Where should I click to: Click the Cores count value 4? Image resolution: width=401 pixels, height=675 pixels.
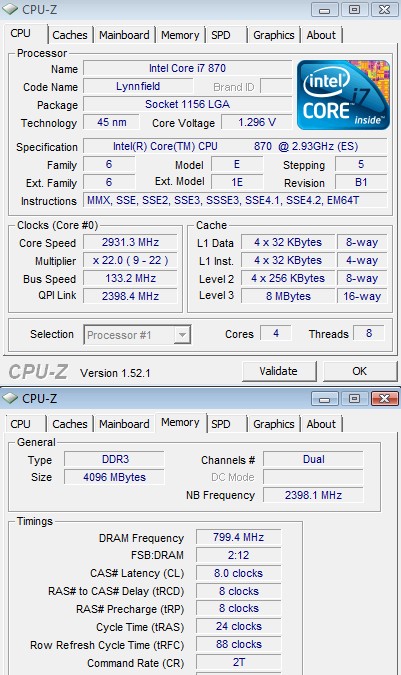(276, 333)
